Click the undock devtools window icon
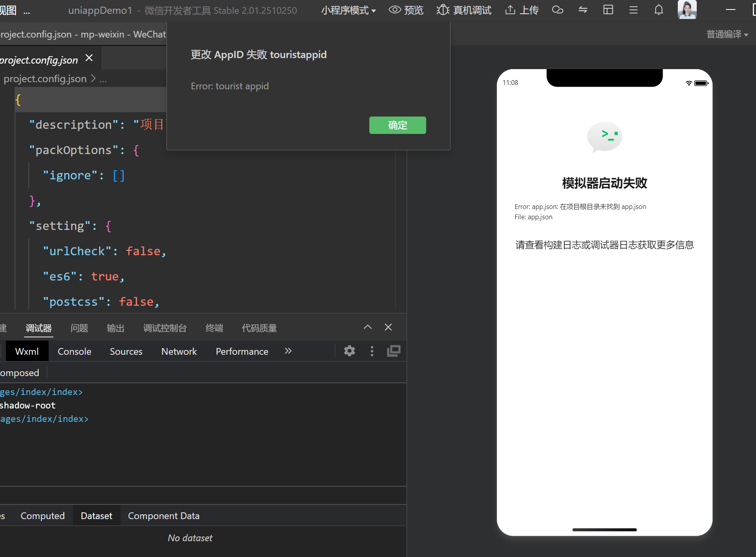756x557 pixels. 394,351
